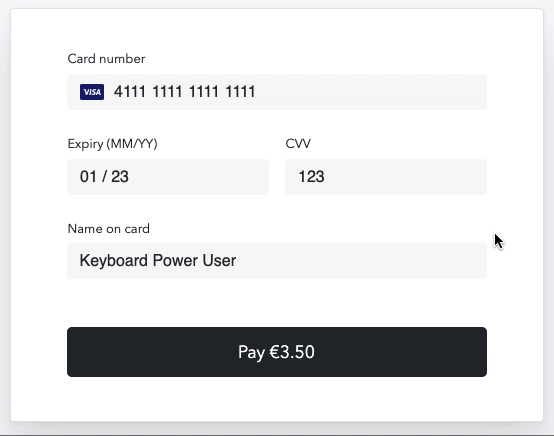The width and height of the screenshot is (554, 436).
Task: Click the "Name on card" label
Action: pyautogui.click(x=108, y=229)
